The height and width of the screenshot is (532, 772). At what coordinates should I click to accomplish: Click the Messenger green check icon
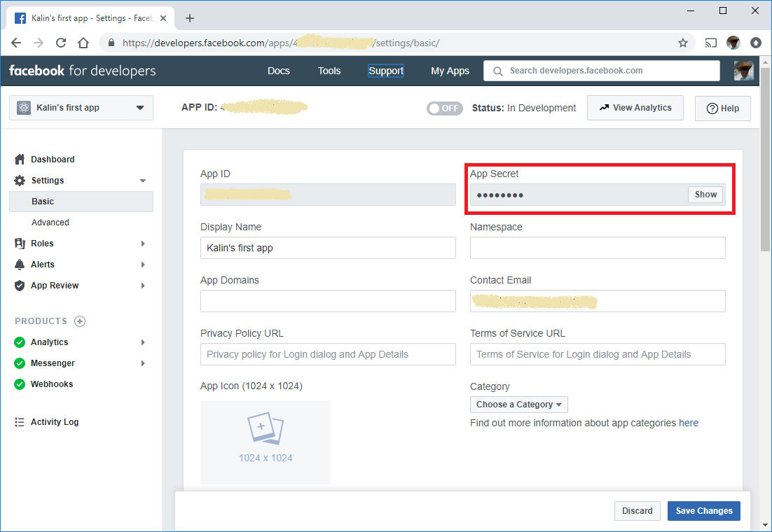click(x=20, y=363)
